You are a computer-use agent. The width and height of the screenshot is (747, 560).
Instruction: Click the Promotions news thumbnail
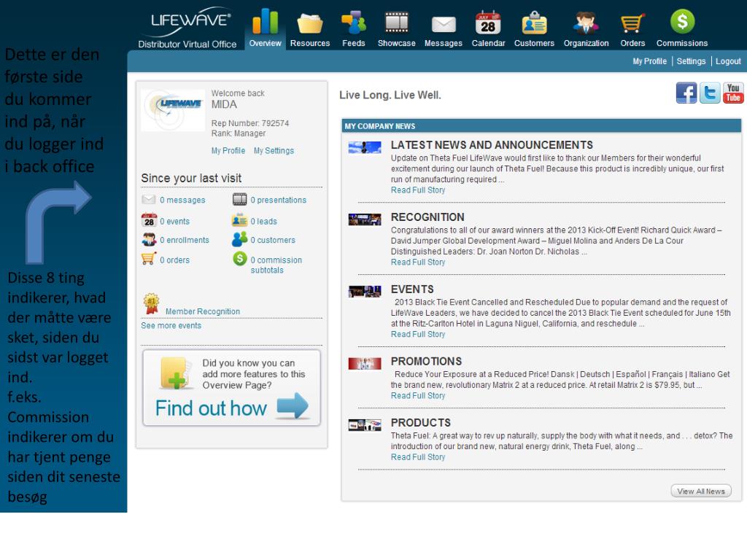[x=365, y=364]
